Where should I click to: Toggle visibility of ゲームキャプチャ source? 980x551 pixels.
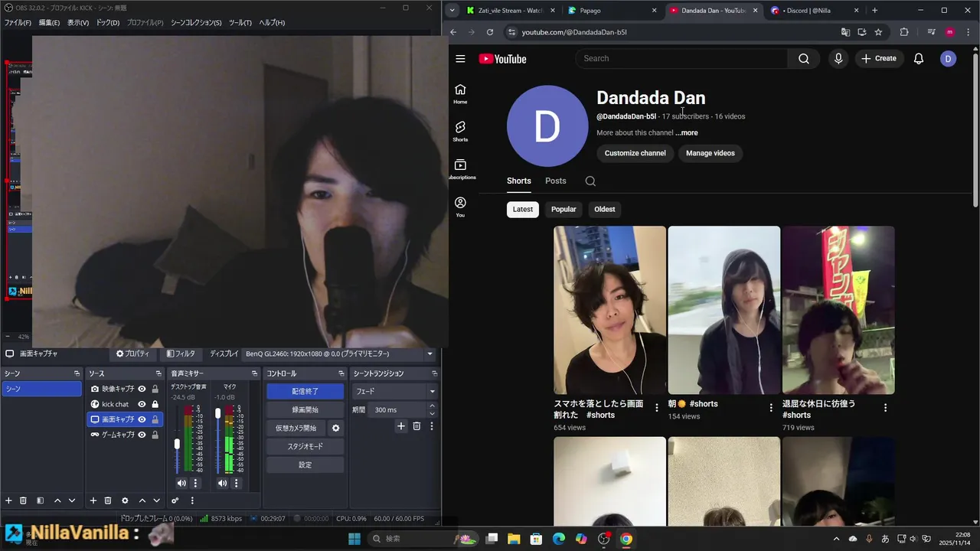[x=142, y=435]
